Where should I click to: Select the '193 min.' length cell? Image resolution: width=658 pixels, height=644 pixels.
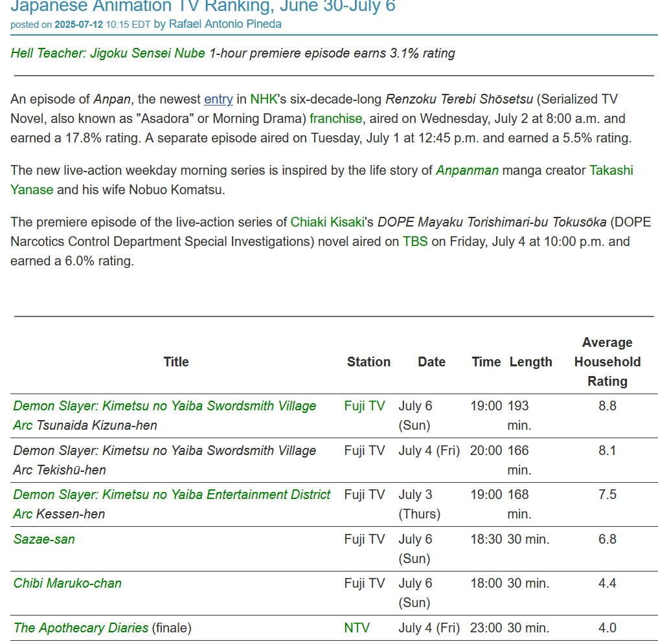click(519, 416)
